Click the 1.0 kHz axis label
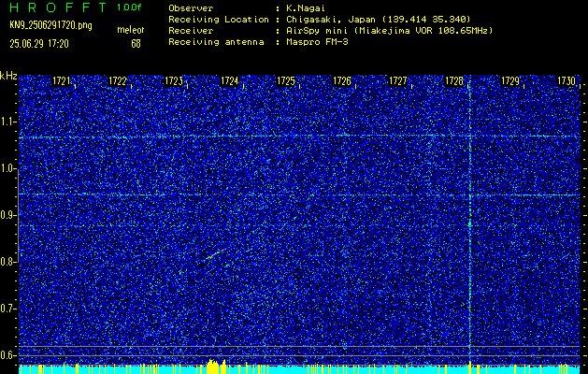588x374 pixels. pyautogui.click(x=7, y=168)
